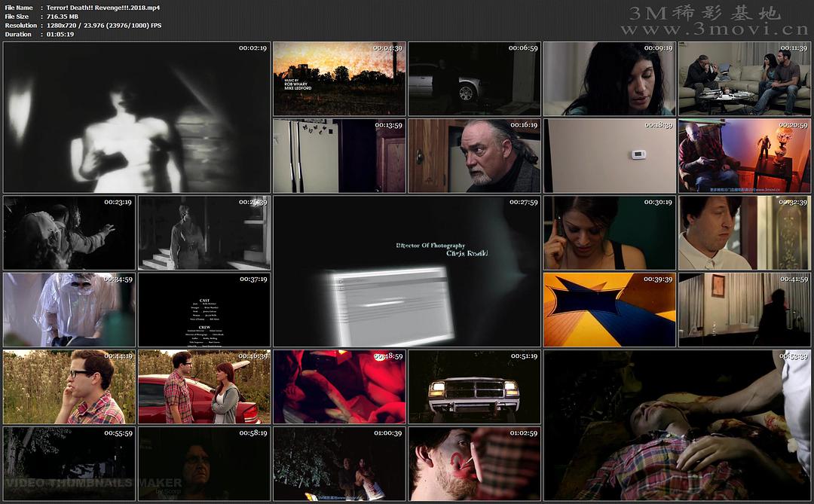Select the truck headlights thumbnail at 00:51:19
This screenshot has height=504, width=814.
pyautogui.click(x=474, y=387)
